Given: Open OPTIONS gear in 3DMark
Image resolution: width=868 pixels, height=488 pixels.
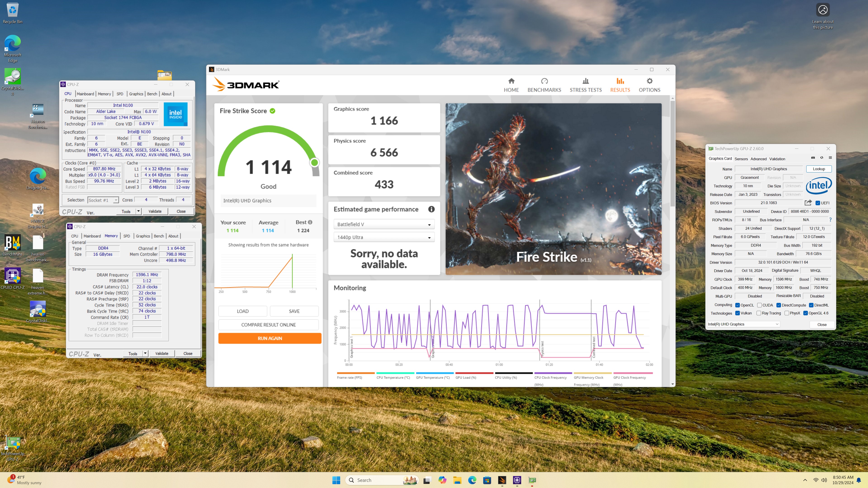Looking at the screenshot, I should pos(649,85).
